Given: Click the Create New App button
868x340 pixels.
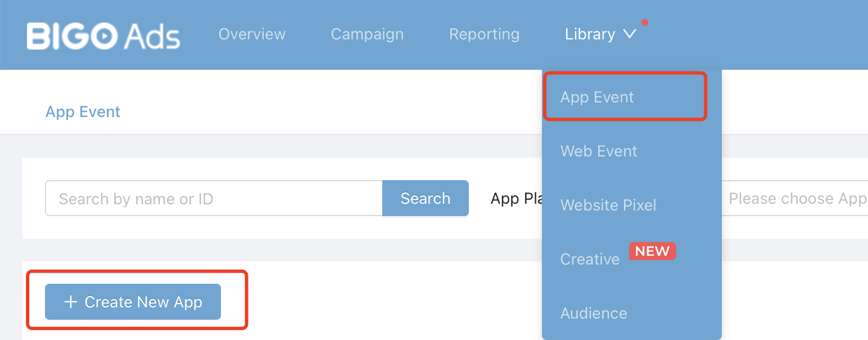Looking at the screenshot, I should [x=133, y=302].
